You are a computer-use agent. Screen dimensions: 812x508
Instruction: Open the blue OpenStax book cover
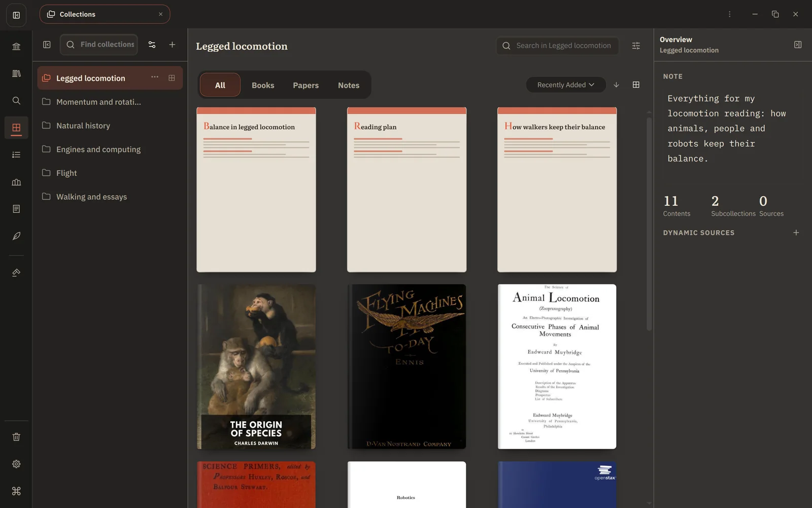click(x=557, y=485)
